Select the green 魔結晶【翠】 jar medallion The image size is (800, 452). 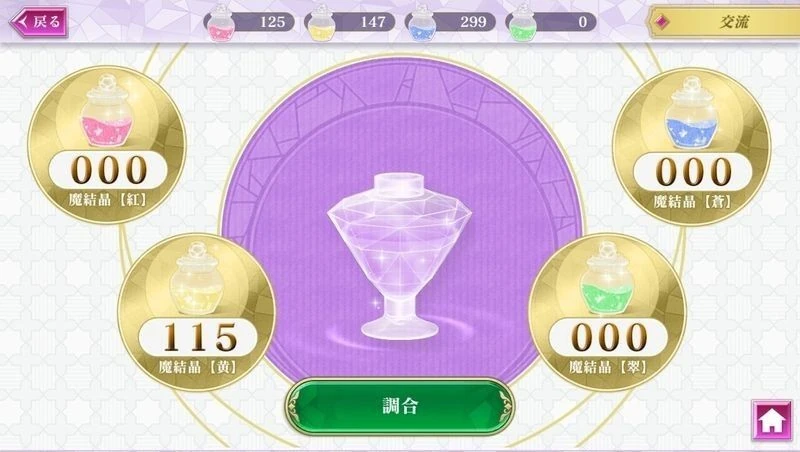[x=607, y=312]
